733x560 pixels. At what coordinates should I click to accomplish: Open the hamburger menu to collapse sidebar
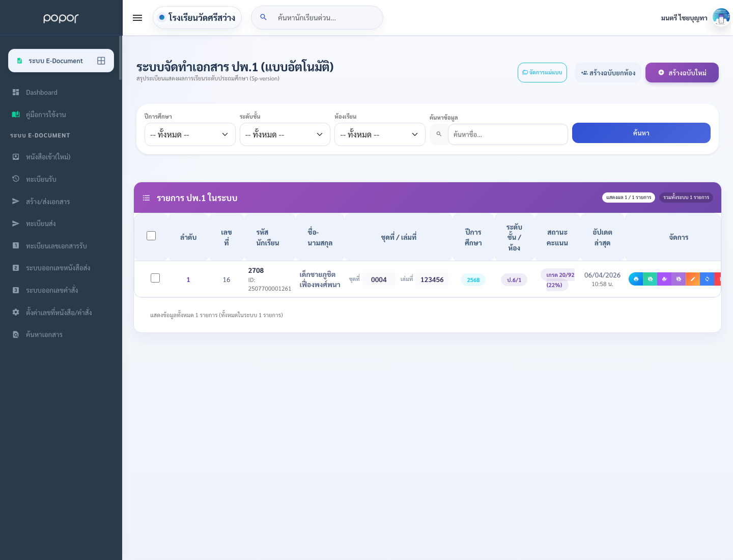[x=137, y=18]
